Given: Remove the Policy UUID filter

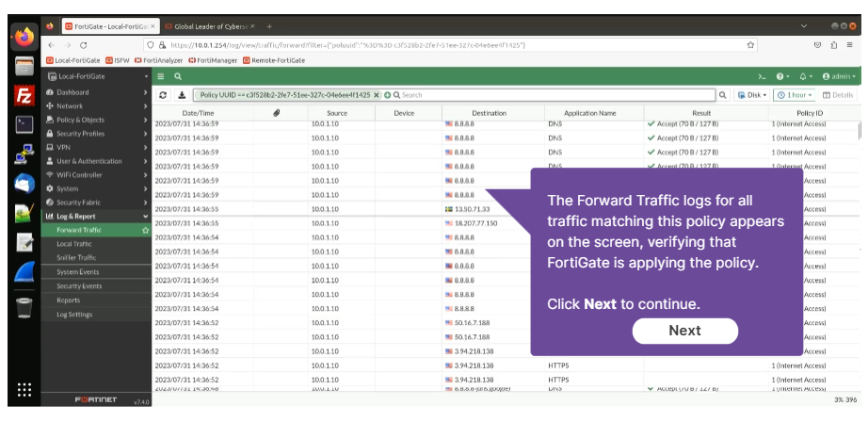Looking at the screenshot, I should pos(377,95).
